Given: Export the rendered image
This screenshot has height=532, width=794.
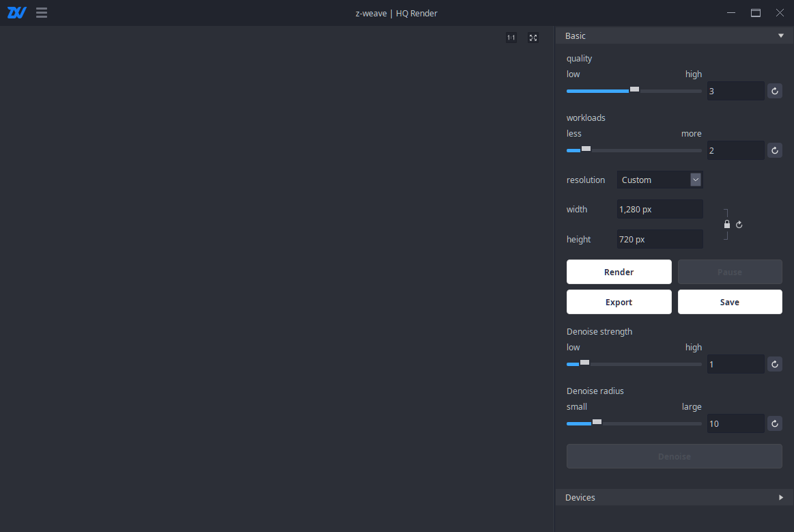Looking at the screenshot, I should pos(619,302).
